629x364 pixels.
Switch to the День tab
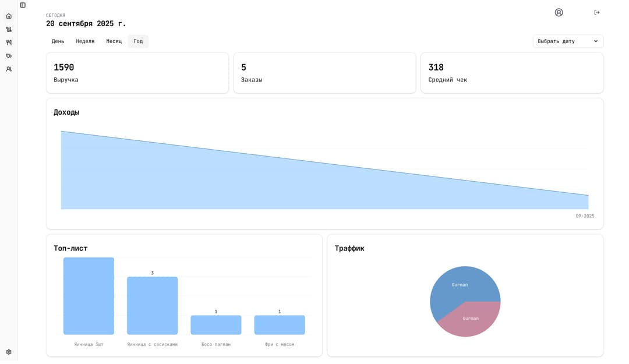point(58,41)
